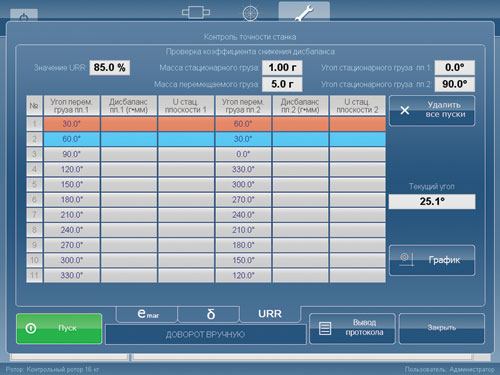Click cell 120.0° in plane 2 column
The width and height of the screenshot is (500, 375).
point(243,275)
